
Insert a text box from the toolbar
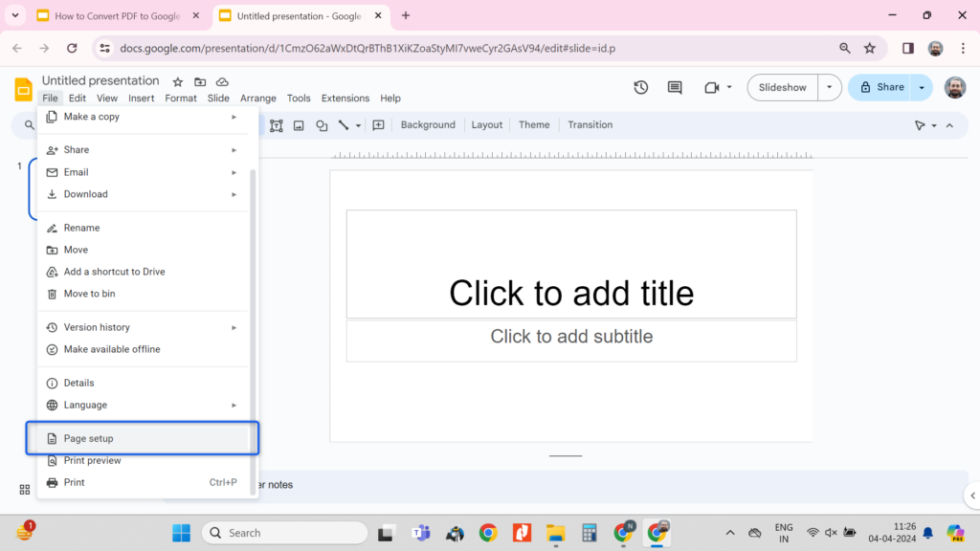277,125
